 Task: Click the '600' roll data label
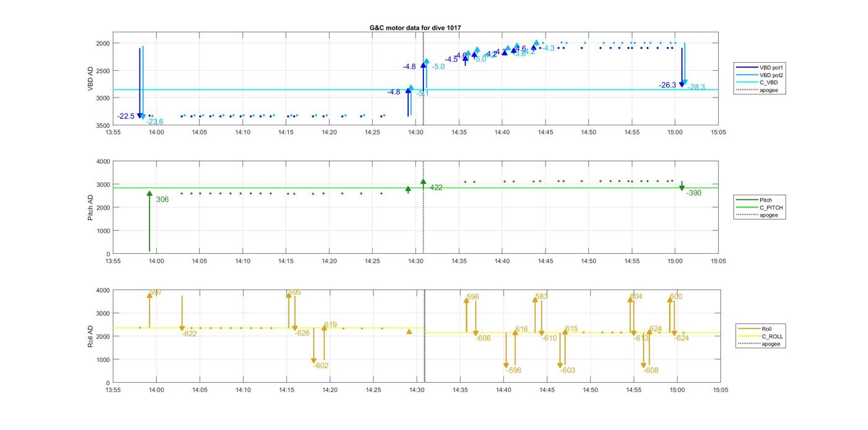click(676, 297)
